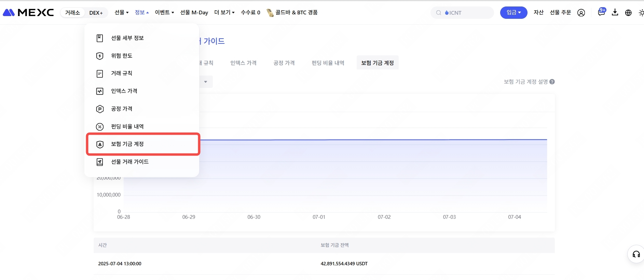Image resolution: width=644 pixels, height=280 pixels.
Task: Switch to DEX+ mode
Action: (96, 13)
